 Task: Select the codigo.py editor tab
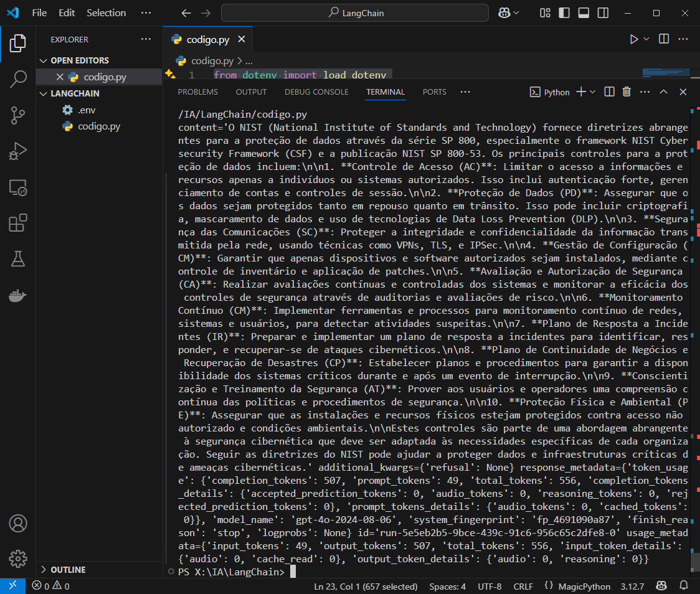click(x=208, y=39)
